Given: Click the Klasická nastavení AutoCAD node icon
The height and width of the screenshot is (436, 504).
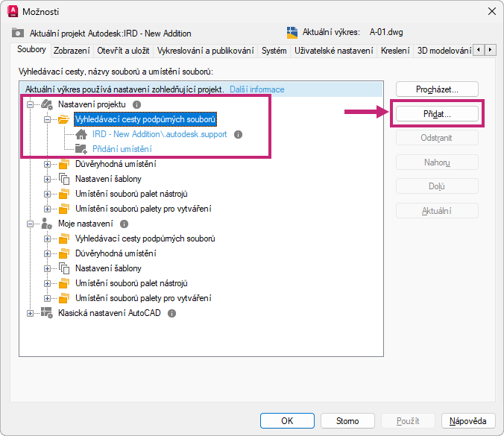Looking at the screenshot, I should [47, 313].
